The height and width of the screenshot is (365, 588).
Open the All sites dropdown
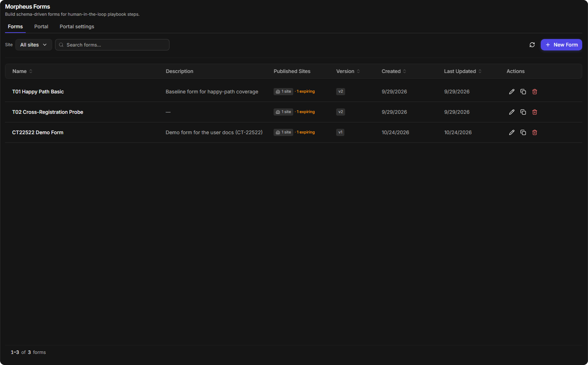[x=34, y=45]
